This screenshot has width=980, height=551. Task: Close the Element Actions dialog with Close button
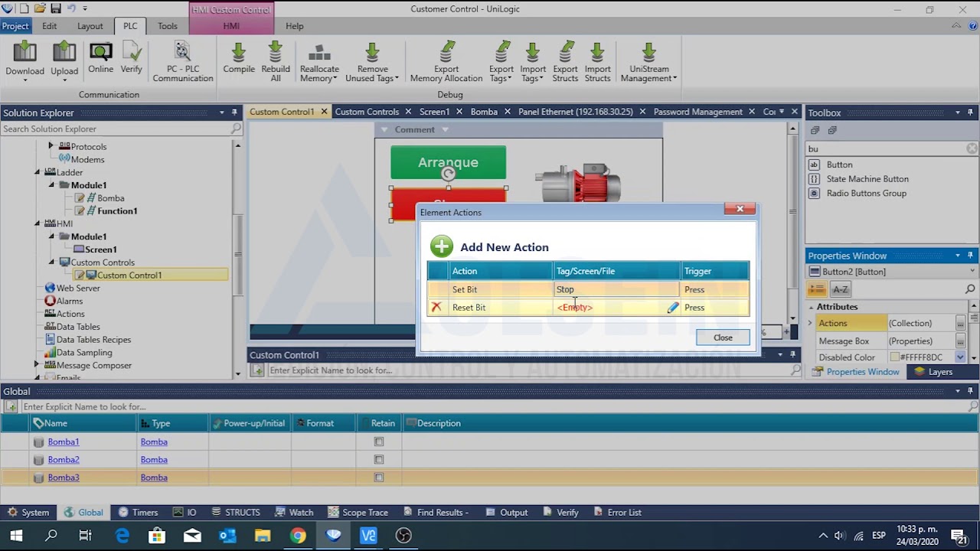click(x=723, y=337)
